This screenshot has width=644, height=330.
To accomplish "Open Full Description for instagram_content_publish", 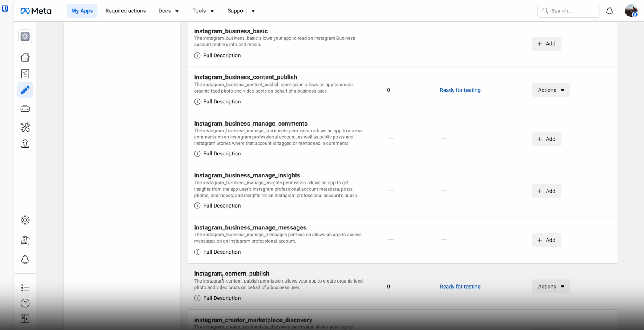I will [222, 298].
